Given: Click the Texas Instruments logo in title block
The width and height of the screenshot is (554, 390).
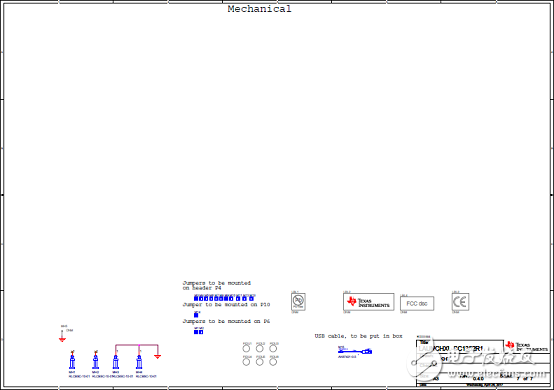Looking at the screenshot, I should coord(526,346).
